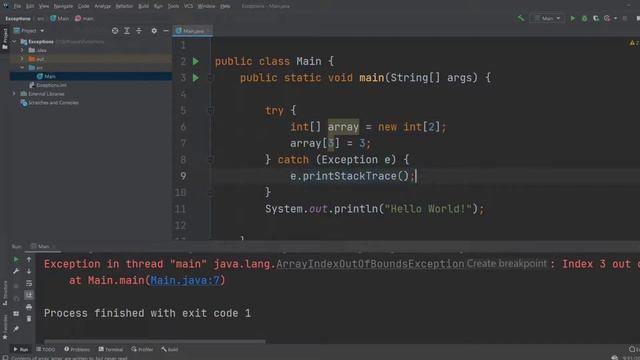640x360 pixels.
Task: Click run gutter arrow on line 3
Action: coord(196,78)
